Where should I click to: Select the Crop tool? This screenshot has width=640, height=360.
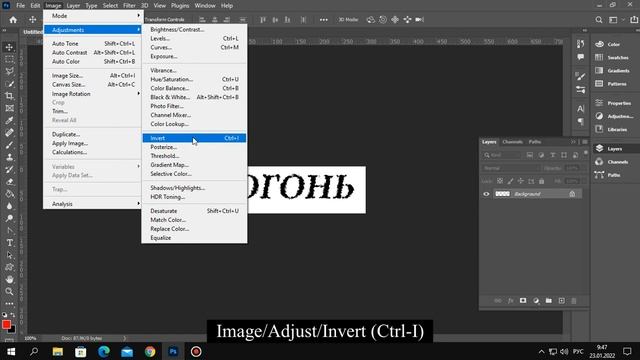coord(9,96)
